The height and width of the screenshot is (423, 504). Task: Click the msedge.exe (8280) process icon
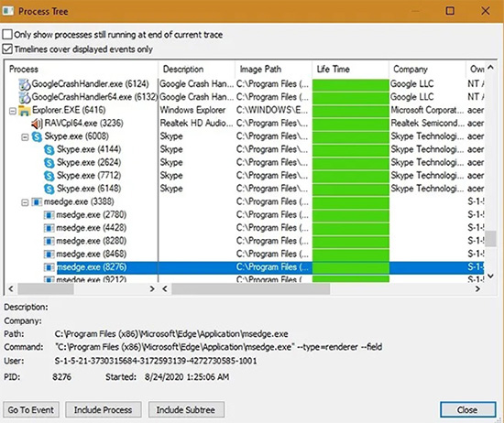click(49, 241)
